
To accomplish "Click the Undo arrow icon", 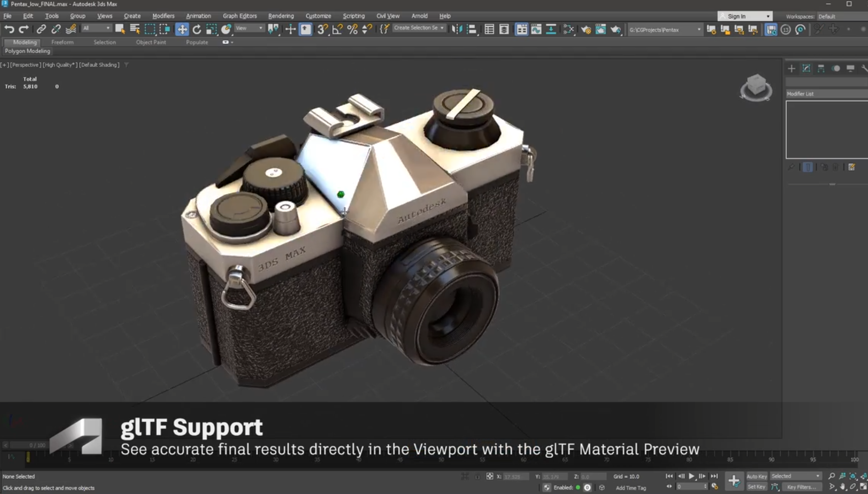I will (9, 29).
